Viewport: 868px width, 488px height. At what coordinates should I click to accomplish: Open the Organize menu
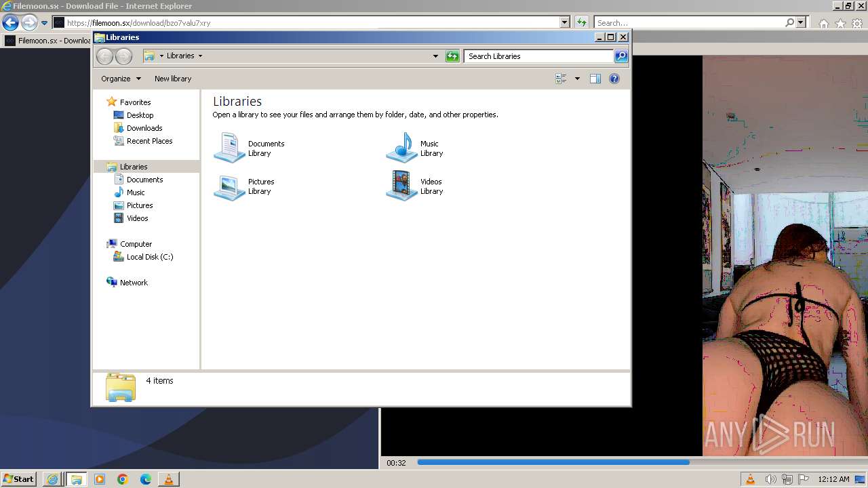tap(121, 79)
